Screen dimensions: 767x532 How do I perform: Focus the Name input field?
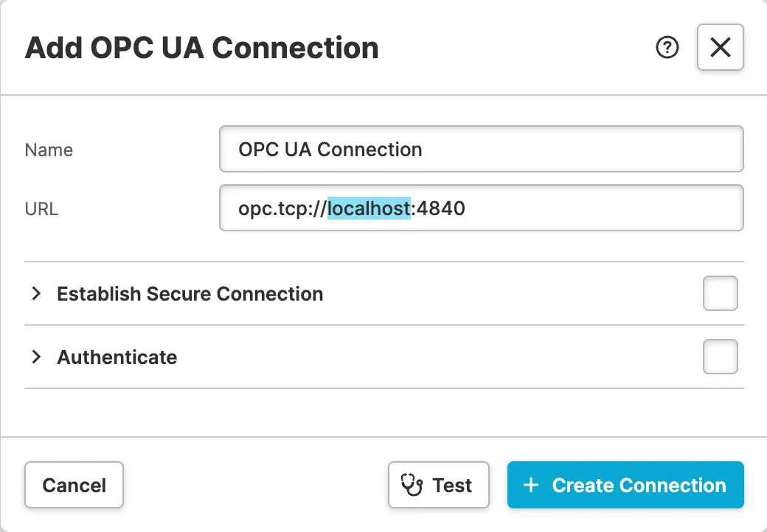click(x=481, y=150)
